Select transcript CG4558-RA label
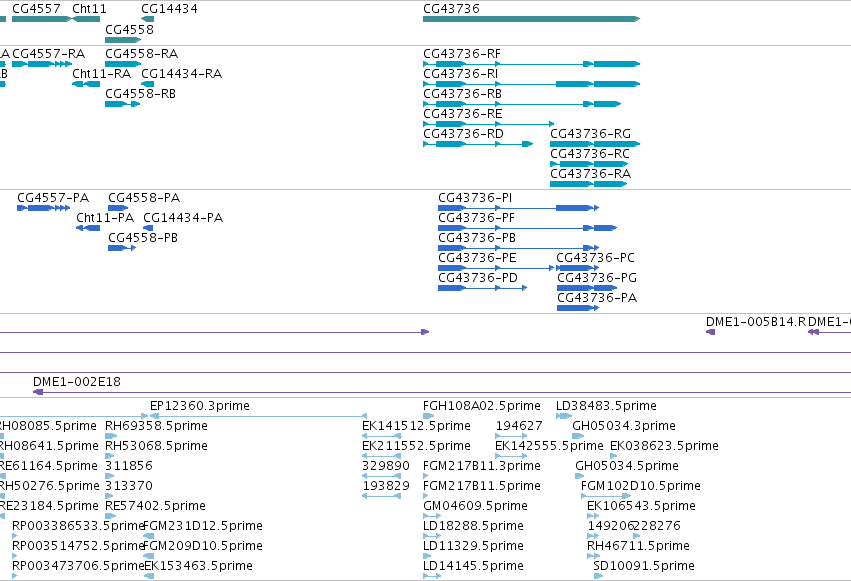Image resolution: width=851 pixels, height=581 pixels. point(142,54)
